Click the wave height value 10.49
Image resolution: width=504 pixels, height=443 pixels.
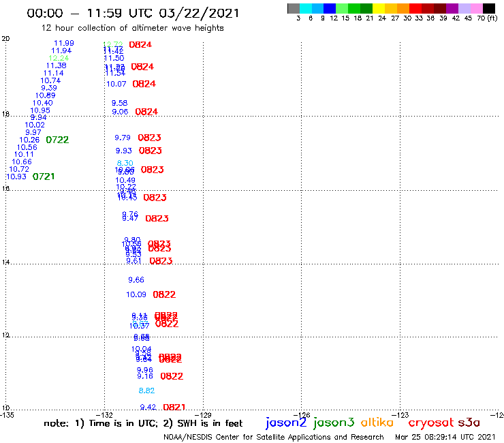(x=125, y=181)
